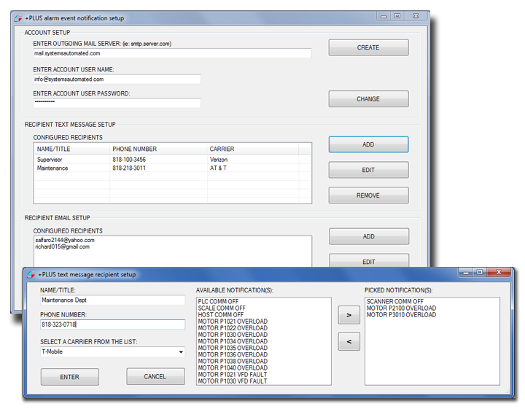
Task: Focus the account user name field
Action: point(117,79)
